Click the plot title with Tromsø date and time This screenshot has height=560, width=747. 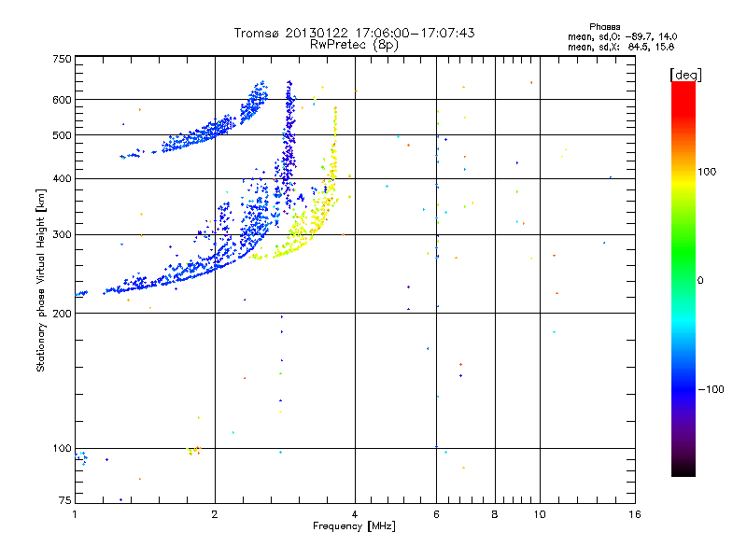(x=354, y=33)
